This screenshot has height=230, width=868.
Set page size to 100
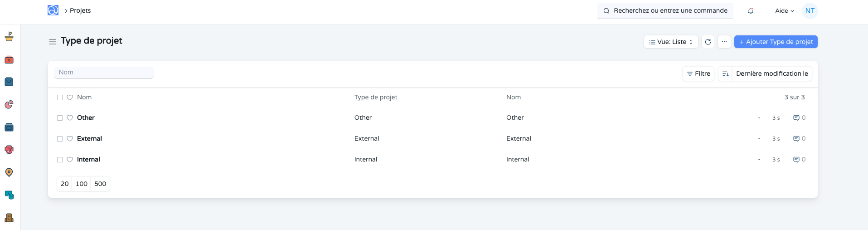tap(82, 184)
